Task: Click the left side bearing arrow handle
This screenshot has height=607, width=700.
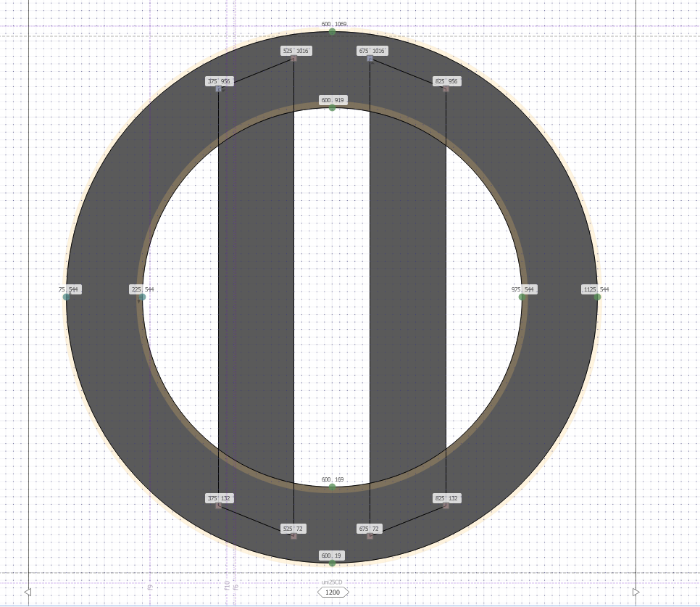Action: coord(28,592)
